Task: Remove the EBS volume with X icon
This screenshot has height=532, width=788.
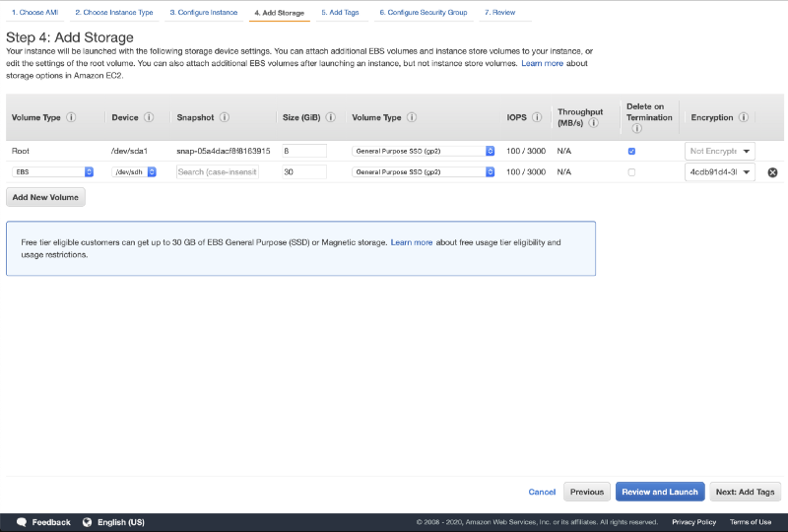Action: (772, 172)
